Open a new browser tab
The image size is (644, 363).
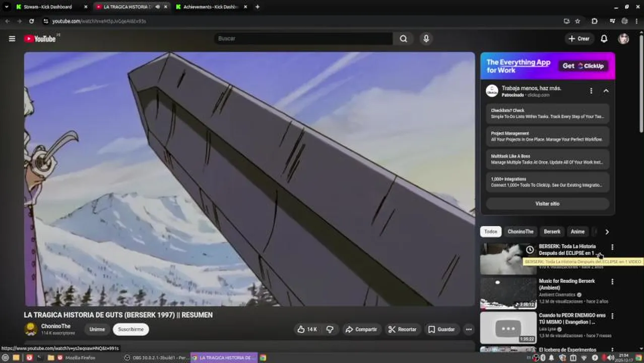[257, 7]
